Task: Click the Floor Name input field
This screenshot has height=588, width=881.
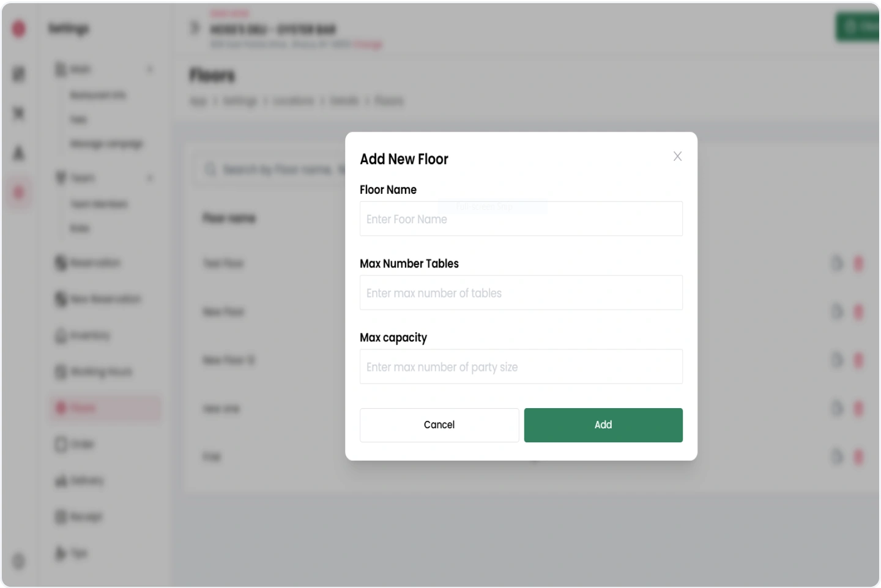Action: [521, 219]
